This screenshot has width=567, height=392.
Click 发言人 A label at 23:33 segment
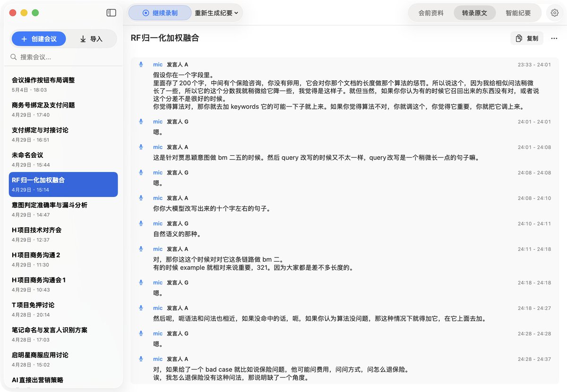pos(177,65)
